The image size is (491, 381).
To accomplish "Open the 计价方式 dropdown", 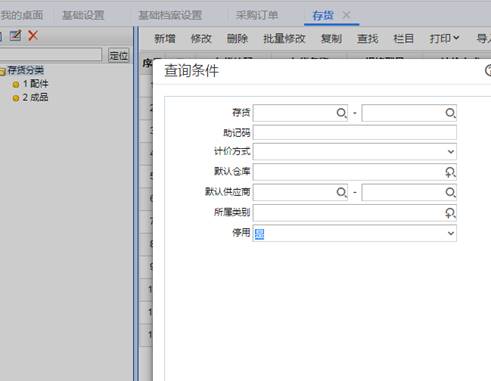I will pyautogui.click(x=451, y=152).
